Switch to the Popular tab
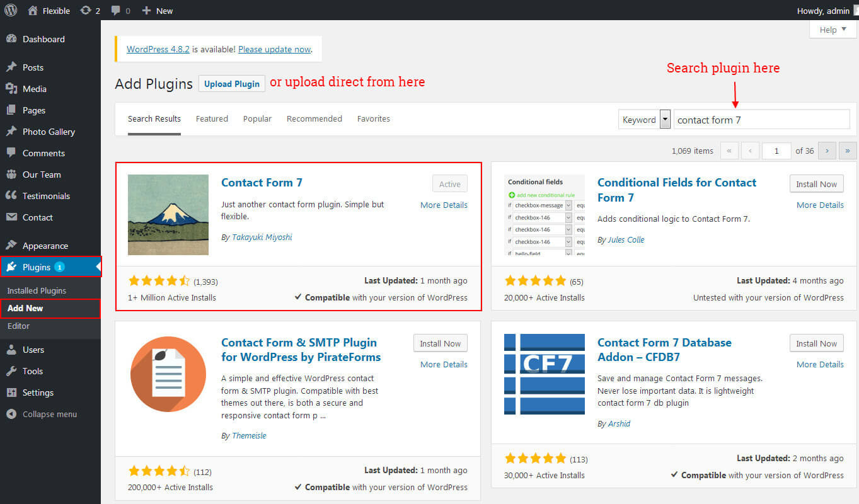 257,119
